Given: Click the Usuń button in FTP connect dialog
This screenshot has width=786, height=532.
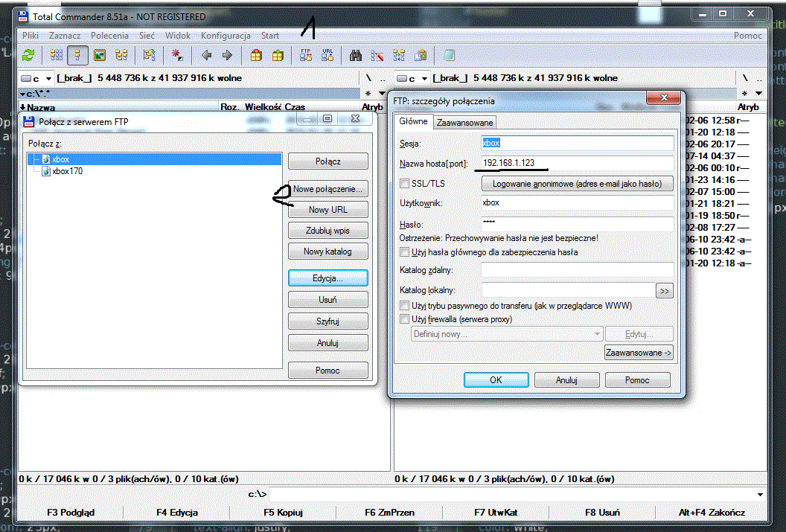Looking at the screenshot, I should 327,300.
